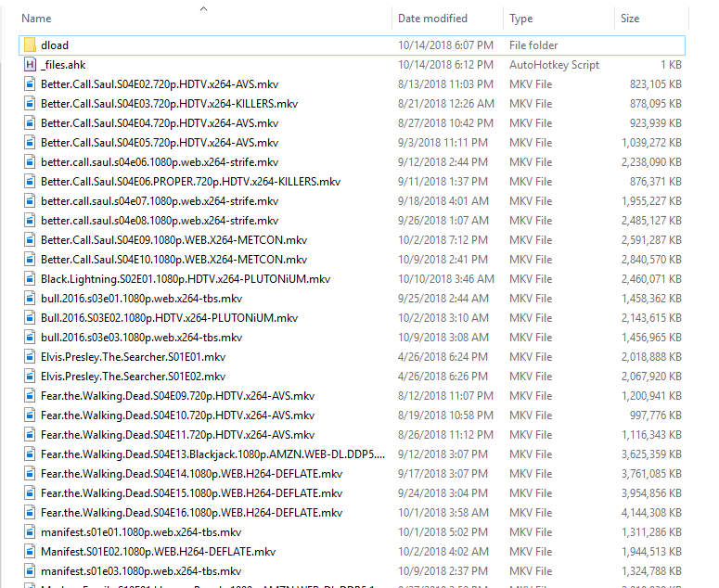Select Black.Lightning.S02E01.1080p.HDTV.x264-PLUTONiUM.mkv name
This screenshot has height=588, width=719.
186,279
